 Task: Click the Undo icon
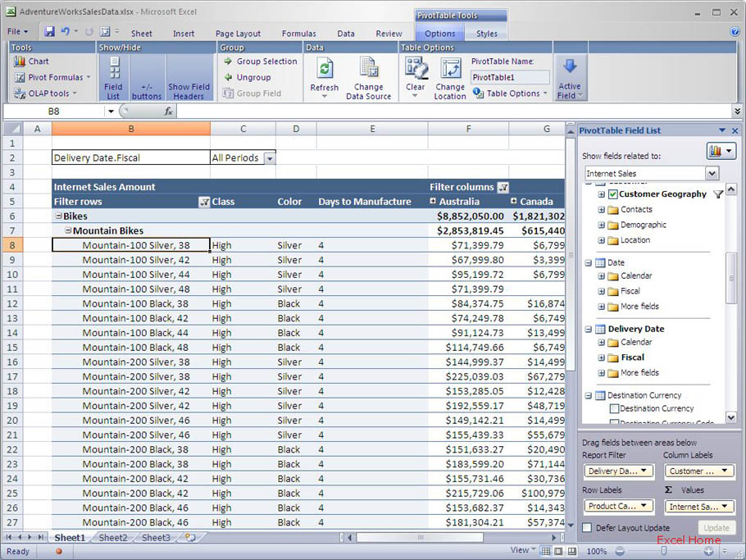pyautogui.click(x=66, y=31)
